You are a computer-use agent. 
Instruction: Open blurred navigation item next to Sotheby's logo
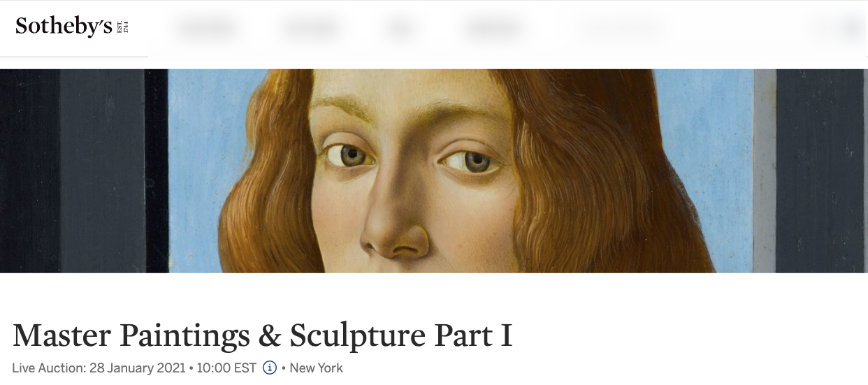(x=206, y=29)
